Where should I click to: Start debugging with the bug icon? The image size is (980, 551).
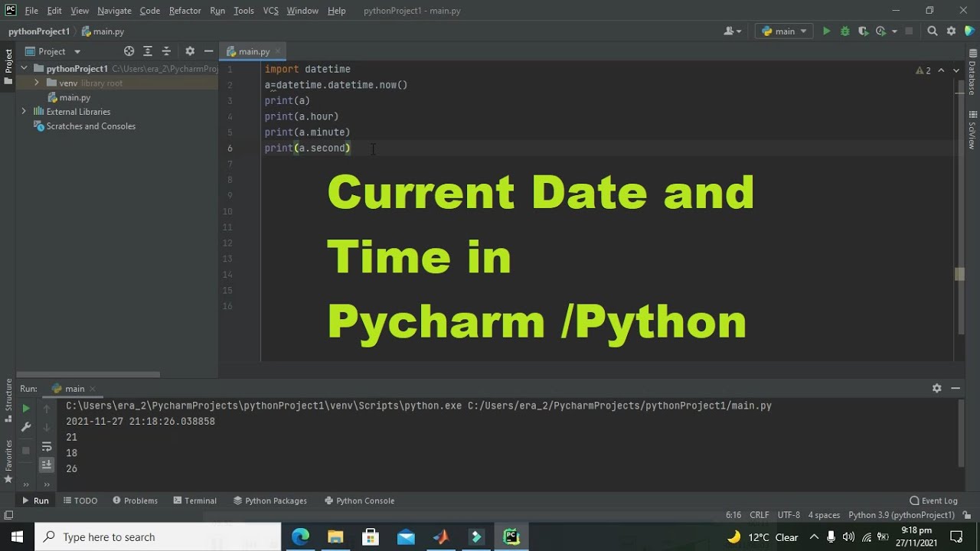845,31
